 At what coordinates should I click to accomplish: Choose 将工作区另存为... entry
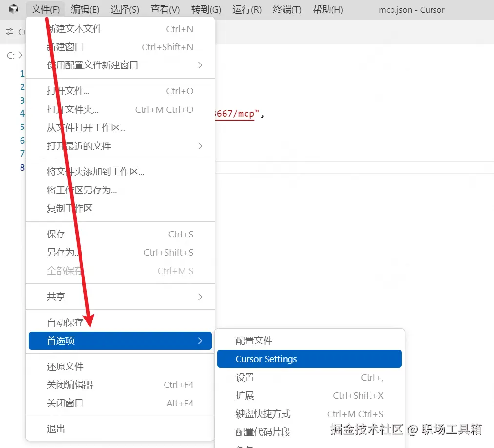[120, 190]
